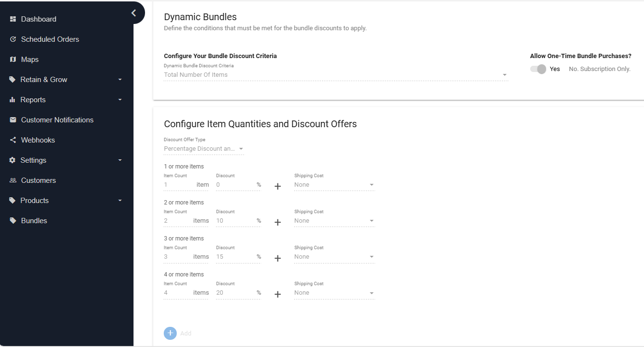The image size is (644, 347).
Task: Open the Retain & Grow menu label
Action: pyautogui.click(x=44, y=80)
